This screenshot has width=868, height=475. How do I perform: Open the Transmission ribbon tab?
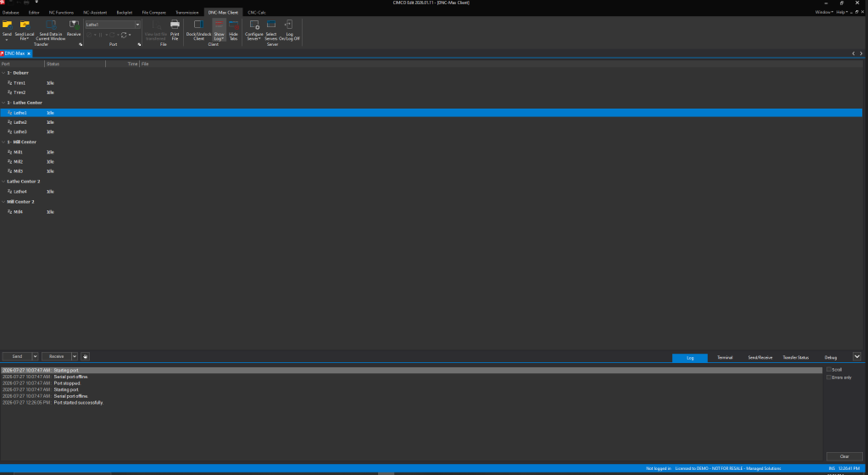tap(187, 12)
